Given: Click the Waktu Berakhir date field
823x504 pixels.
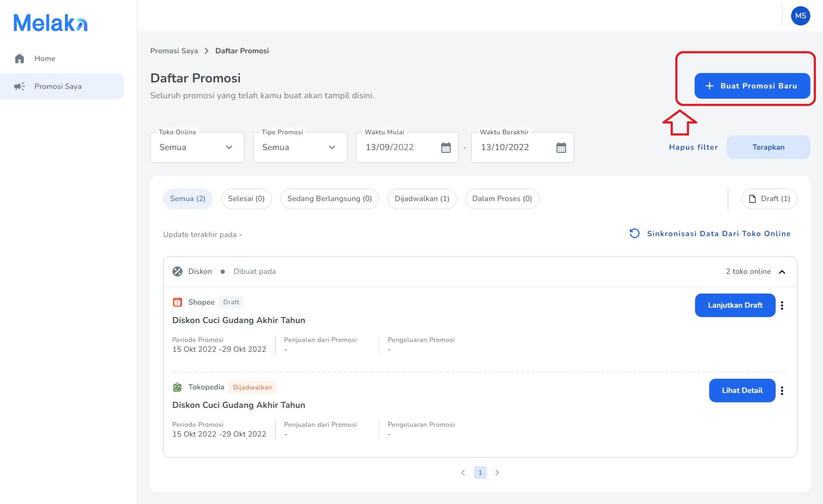Looking at the screenshot, I should (x=523, y=147).
